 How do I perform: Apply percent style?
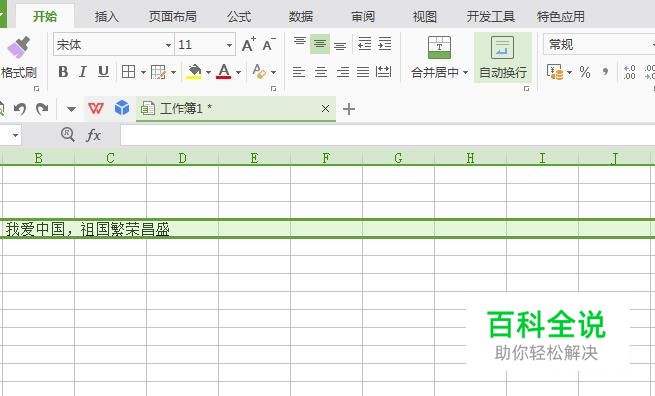coord(585,72)
